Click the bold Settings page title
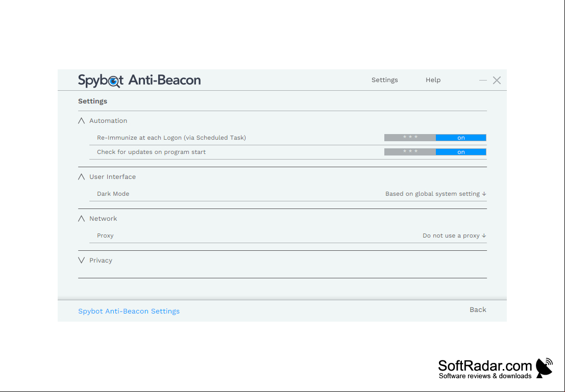565x392 pixels. point(92,101)
